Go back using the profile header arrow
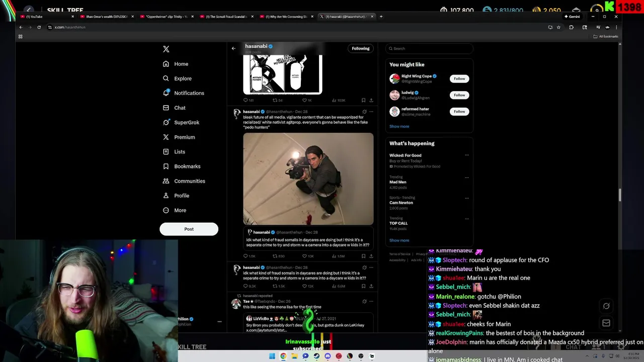Image resolution: width=644 pixels, height=362 pixels. (x=233, y=48)
